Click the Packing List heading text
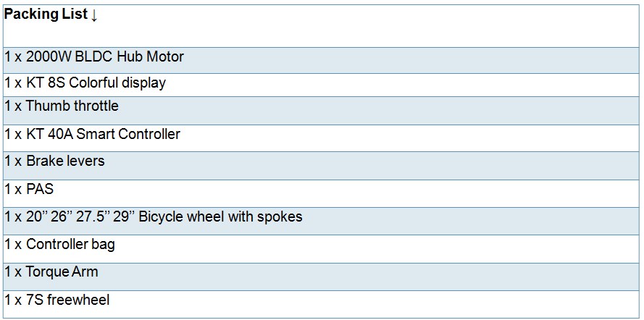The width and height of the screenshot is (644, 320). click(x=46, y=15)
